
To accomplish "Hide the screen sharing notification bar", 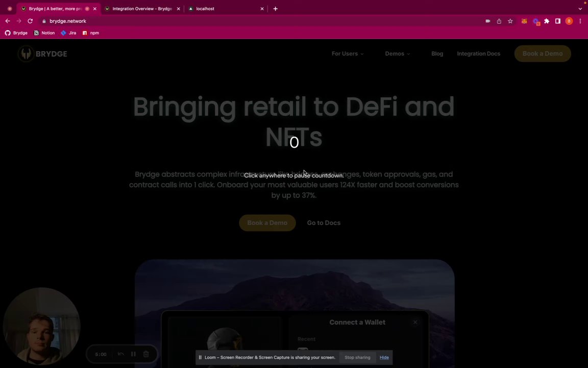I will pyautogui.click(x=384, y=357).
